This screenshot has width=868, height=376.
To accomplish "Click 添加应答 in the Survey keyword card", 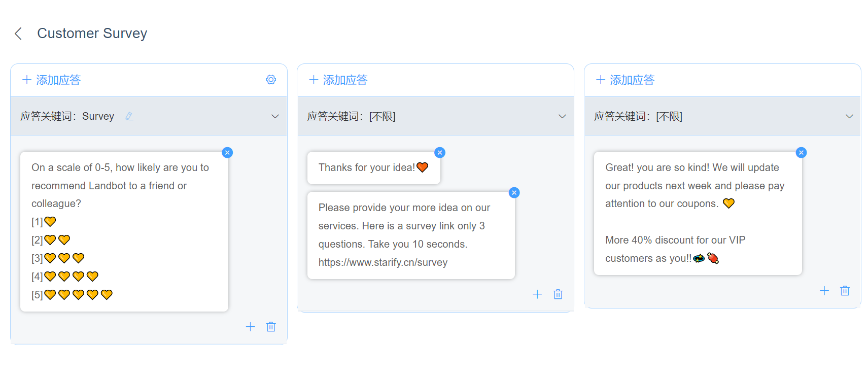I will coord(52,80).
